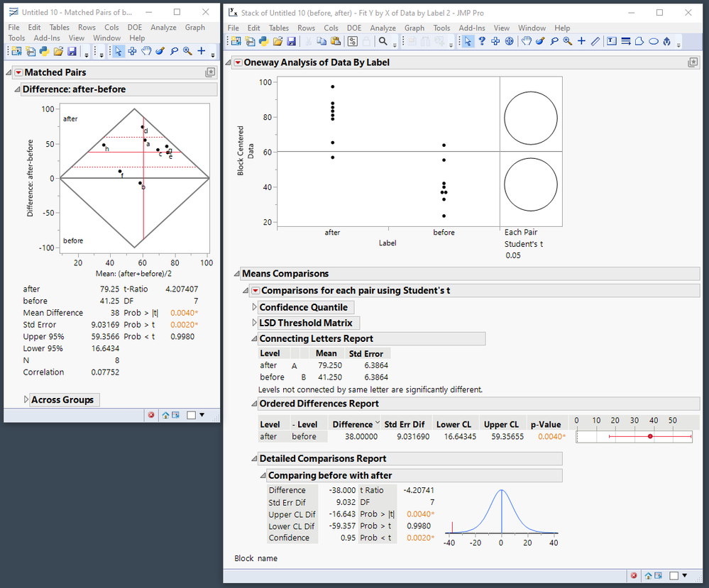
Task: Click the Help question mark tool
Action: (x=482, y=41)
